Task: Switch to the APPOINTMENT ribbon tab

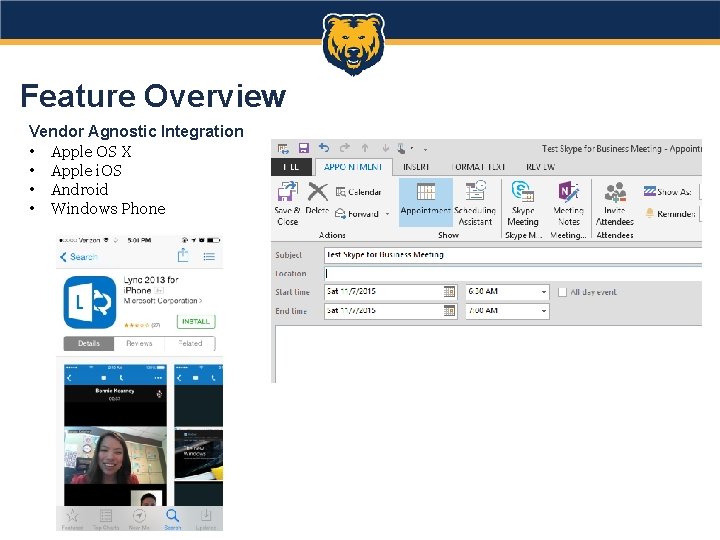Action: 353,167
